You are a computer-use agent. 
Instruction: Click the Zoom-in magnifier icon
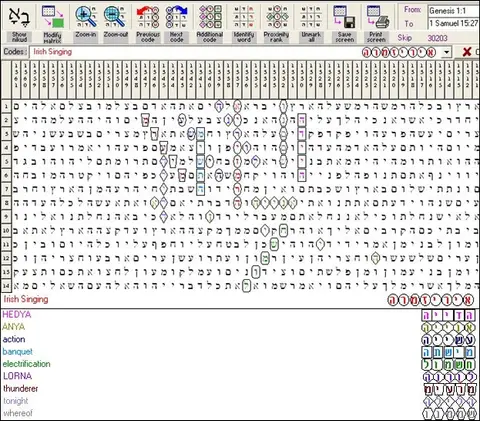86,17
